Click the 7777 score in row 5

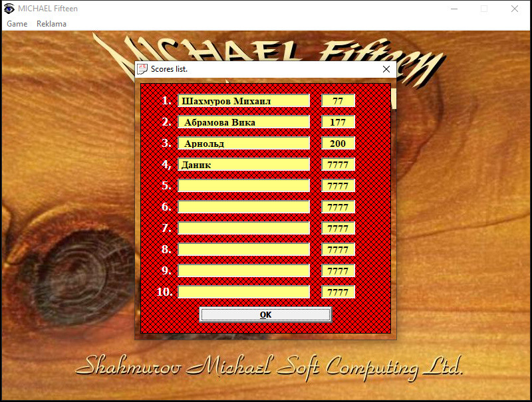click(x=338, y=186)
